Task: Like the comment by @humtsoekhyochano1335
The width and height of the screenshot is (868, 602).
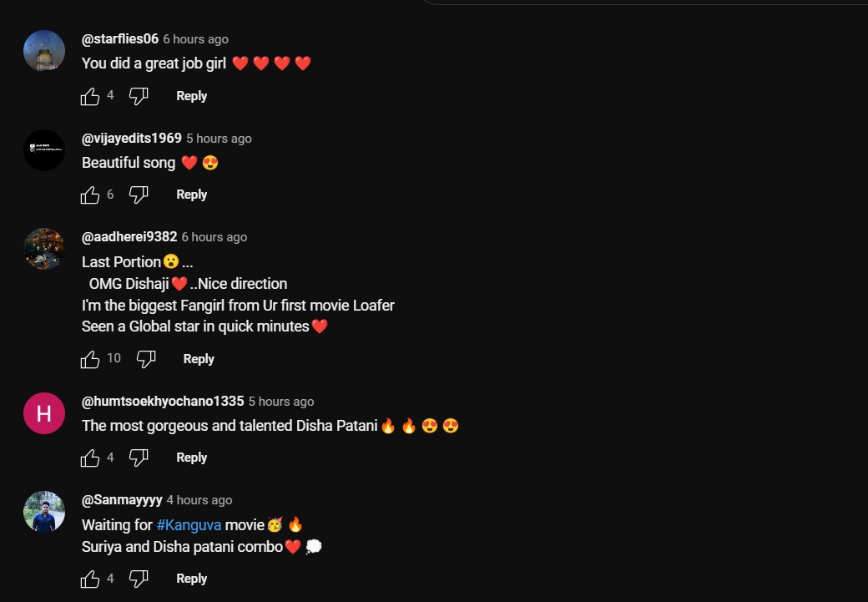Action: (90, 458)
